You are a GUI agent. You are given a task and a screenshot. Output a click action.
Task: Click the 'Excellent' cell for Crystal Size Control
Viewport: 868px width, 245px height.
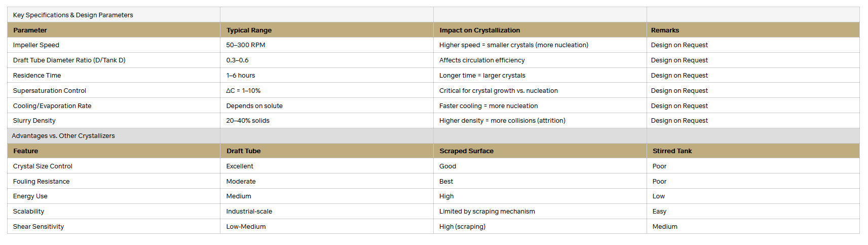[240, 166]
